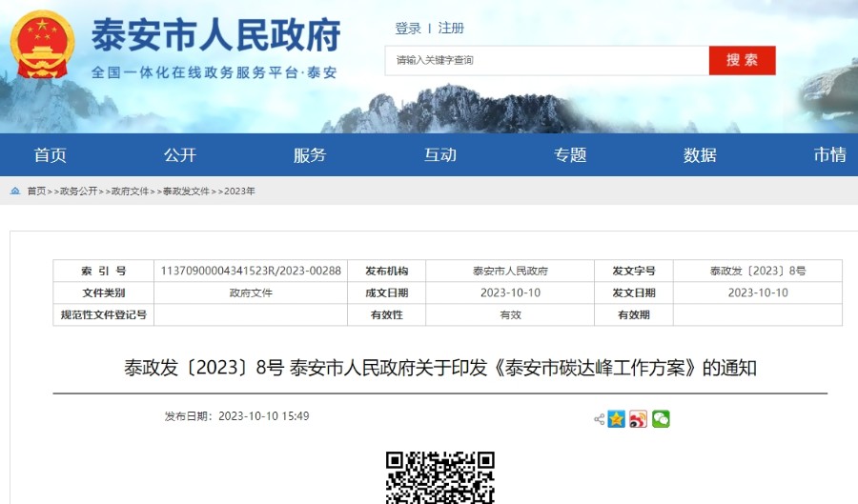Viewport: 858px width, 504px height.
Task: Open the 专题 navigation menu
Action: [570, 155]
